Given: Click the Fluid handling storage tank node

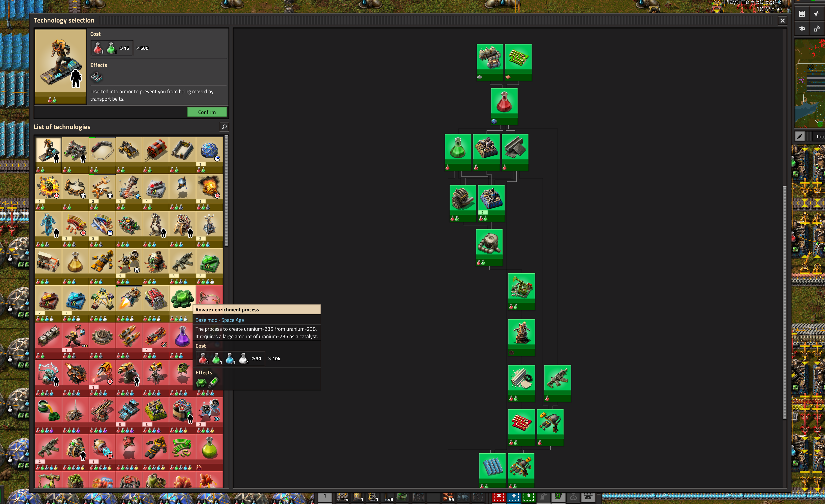Looking at the screenshot, I should click(x=489, y=247).
